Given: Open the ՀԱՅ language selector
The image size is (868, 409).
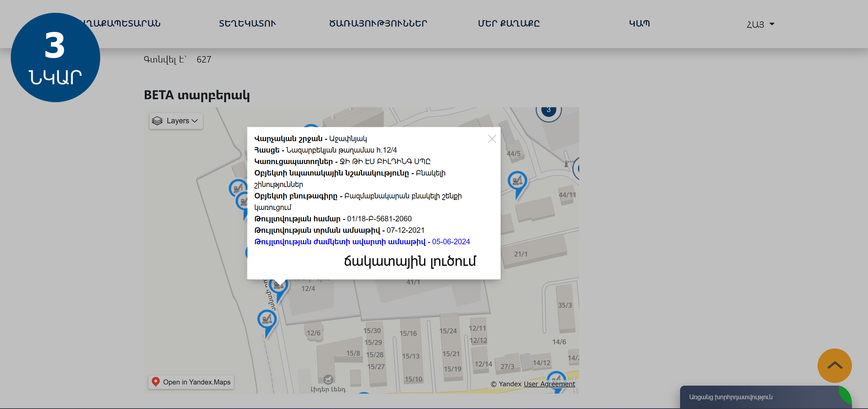Looking at the screenshot, I should (760, 24).
